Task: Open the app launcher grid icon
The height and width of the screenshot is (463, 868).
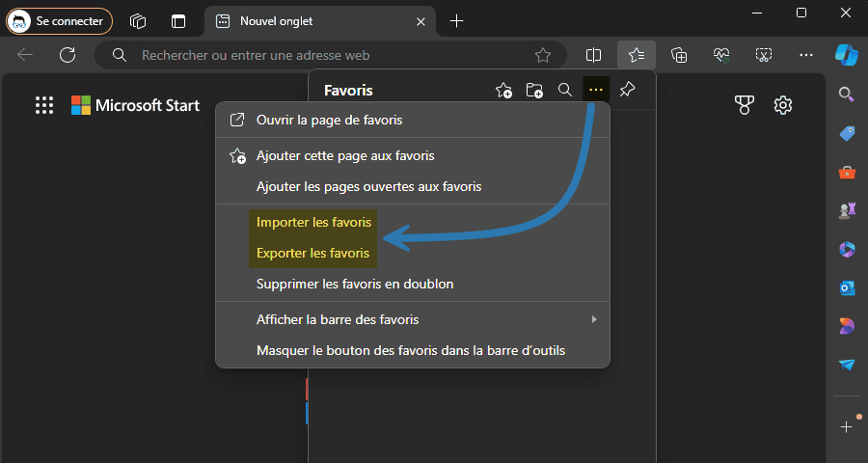Action: [x=44, y=105]
